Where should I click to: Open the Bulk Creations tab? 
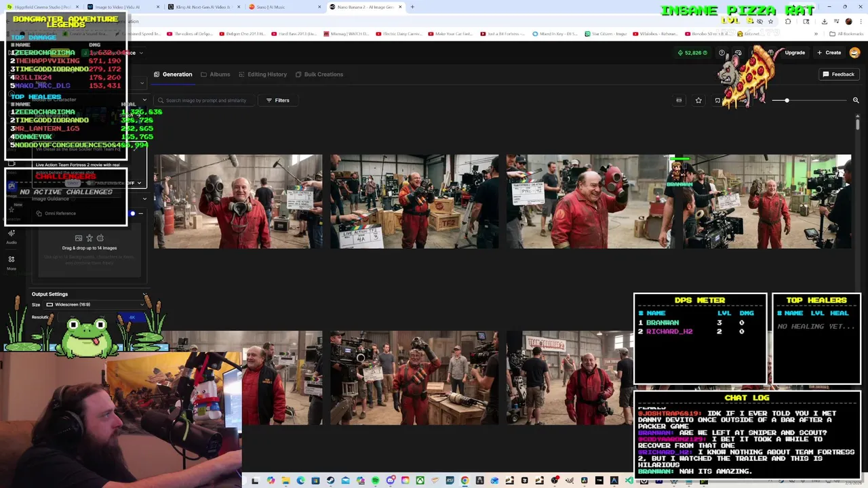tap(319, 75)
